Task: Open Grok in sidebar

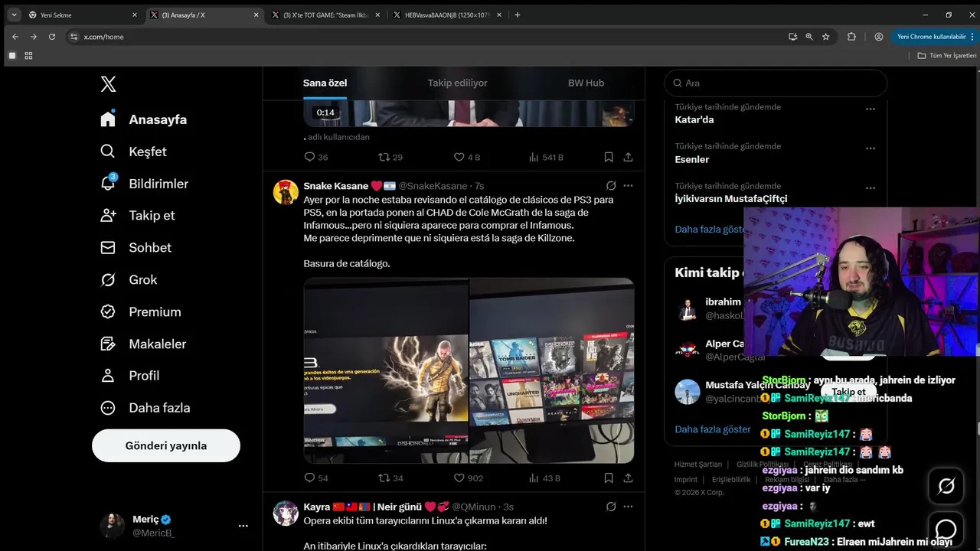Action: 129,280
